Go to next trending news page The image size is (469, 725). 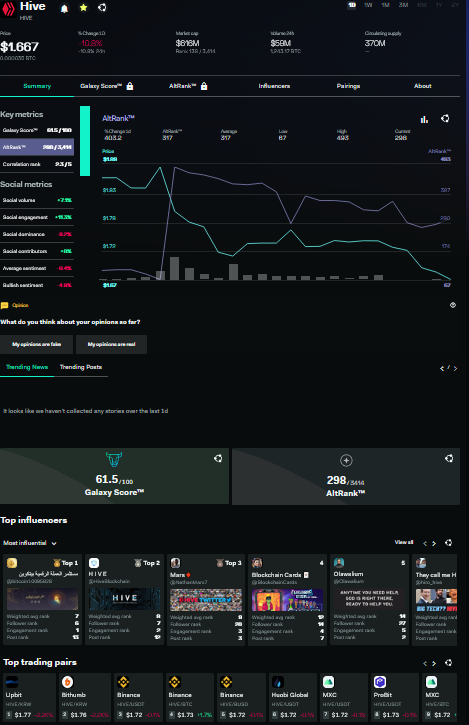(x=456, y=369)
